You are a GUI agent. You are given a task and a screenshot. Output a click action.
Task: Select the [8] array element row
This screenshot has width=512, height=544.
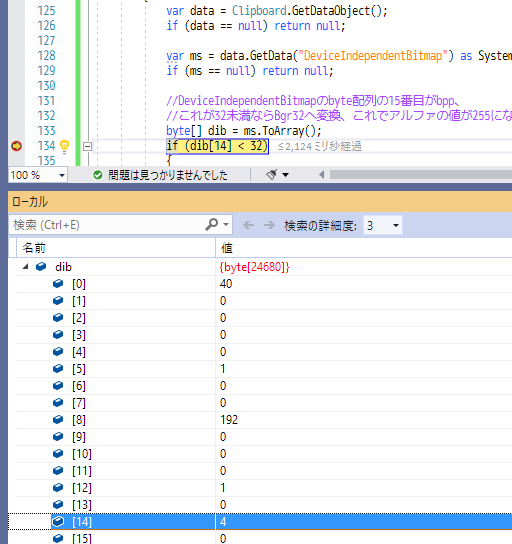[x=264, y=420]
